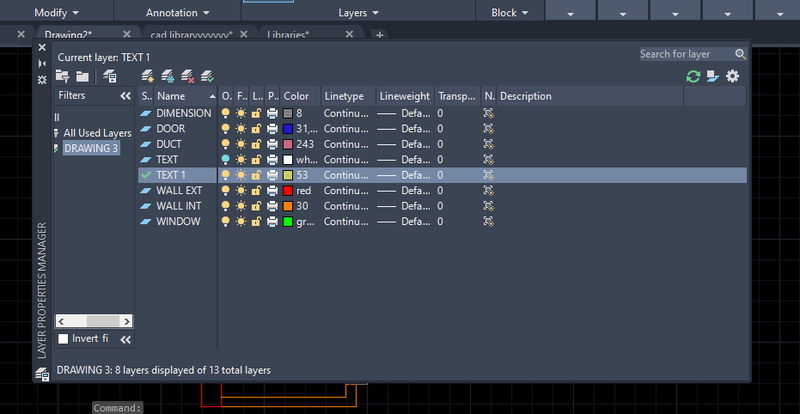Click the plot printer icon for TEXT
The height and width of the screenshot is (414, 800).
click(272, 160)
